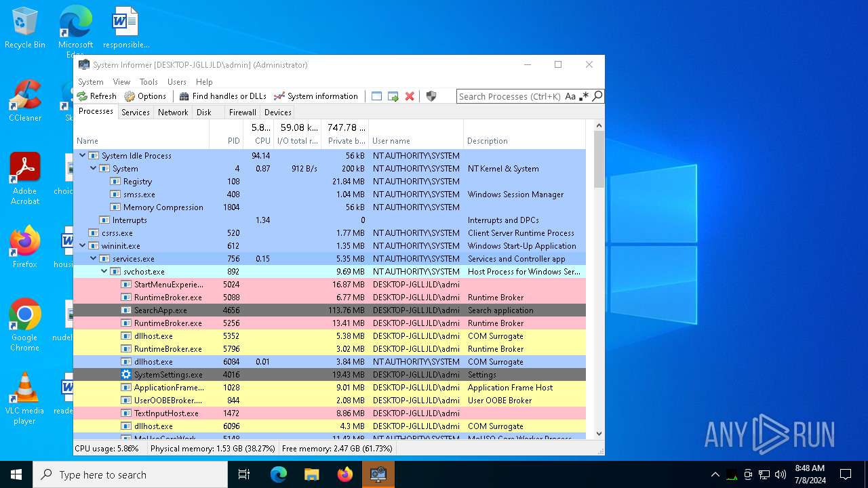Sort by the User name column header
The image size is (868, 488).
(x=416, y=134)
